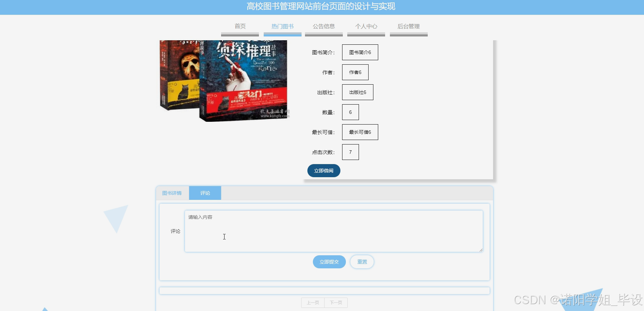Go to the previous page with 上一页
Image resolution: width=644 pixels, height=311 pixels.
point(313,302)
